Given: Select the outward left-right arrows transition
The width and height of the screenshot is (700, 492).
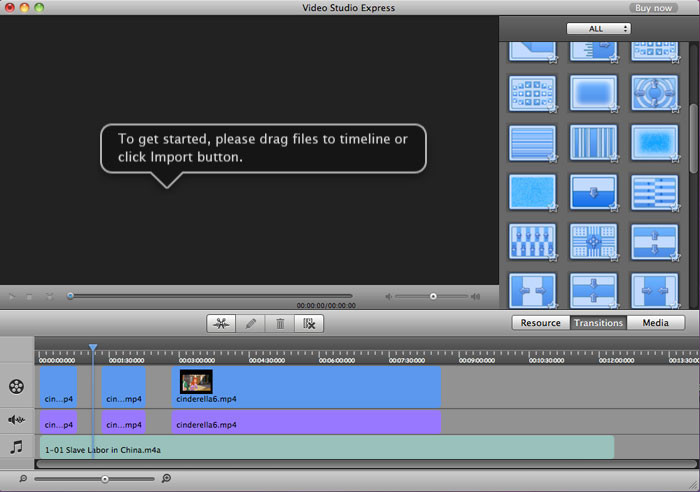Looking at the screenshot, I should [x=532, y=290].
